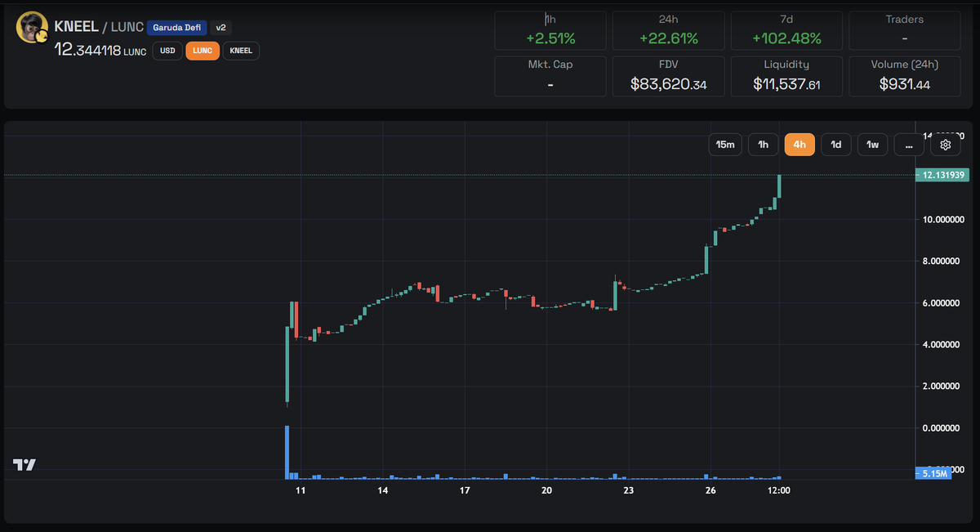Switch to the 1d timeframe
The image size is (980, 532).
835,144
